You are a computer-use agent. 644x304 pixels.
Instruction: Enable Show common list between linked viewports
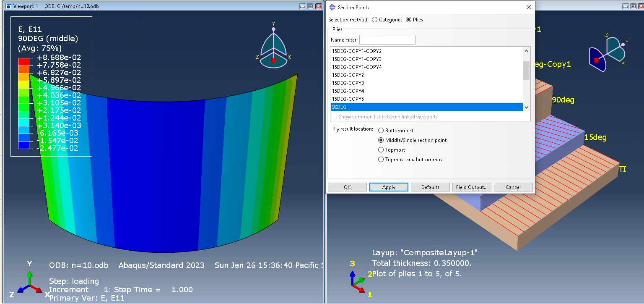click(334, 116)
